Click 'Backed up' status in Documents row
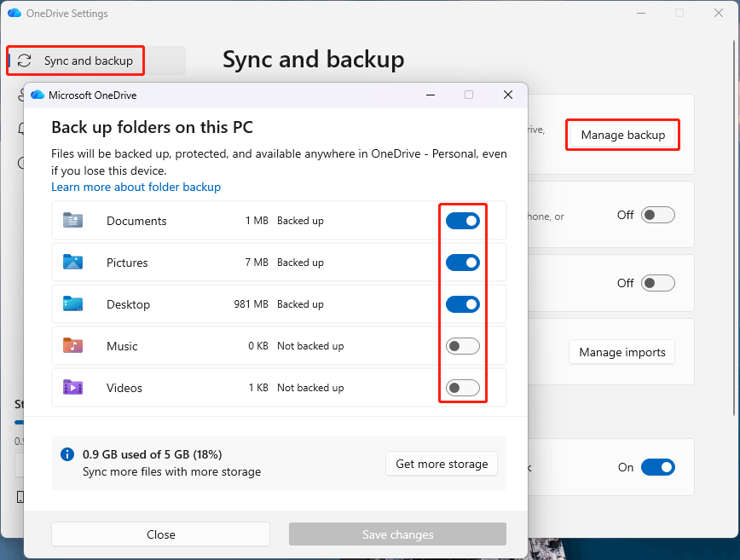740x560 pixels. [300, 221]
